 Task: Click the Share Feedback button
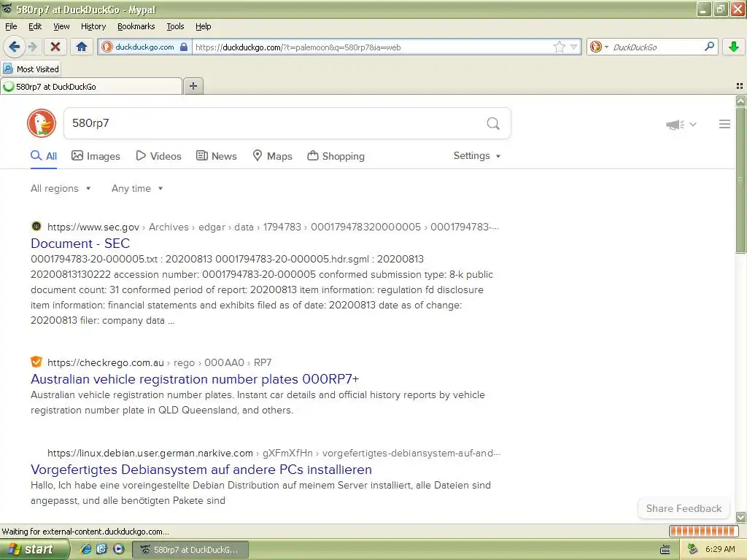[x=684, y=508]
